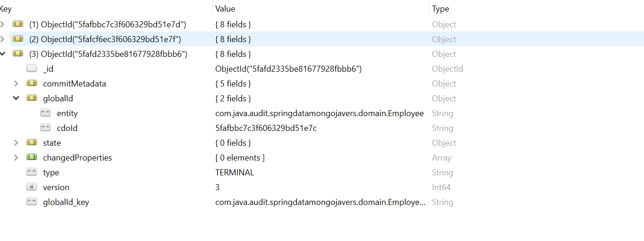Click the commitMetadata object icon
644x241 pixels.
(31, 84)
